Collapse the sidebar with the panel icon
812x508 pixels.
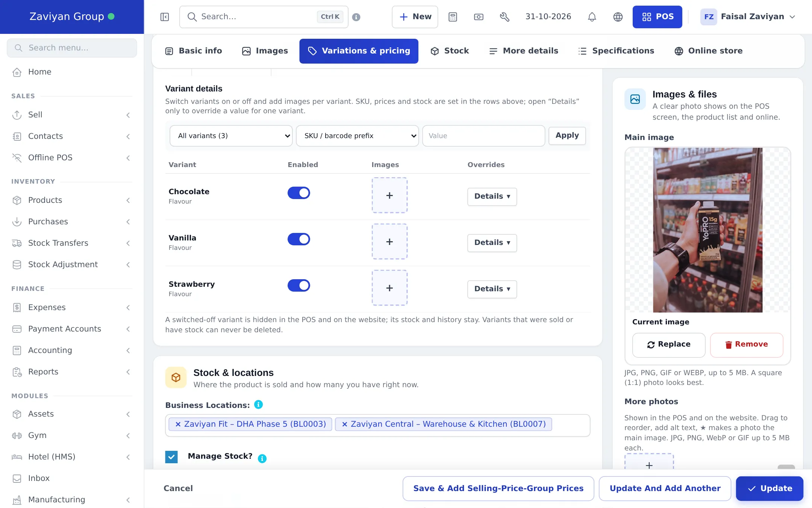(x=165, y=17)
